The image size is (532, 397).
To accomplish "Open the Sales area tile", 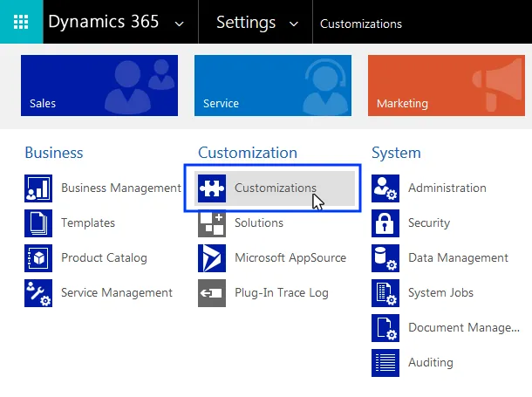I will point(99,86).
